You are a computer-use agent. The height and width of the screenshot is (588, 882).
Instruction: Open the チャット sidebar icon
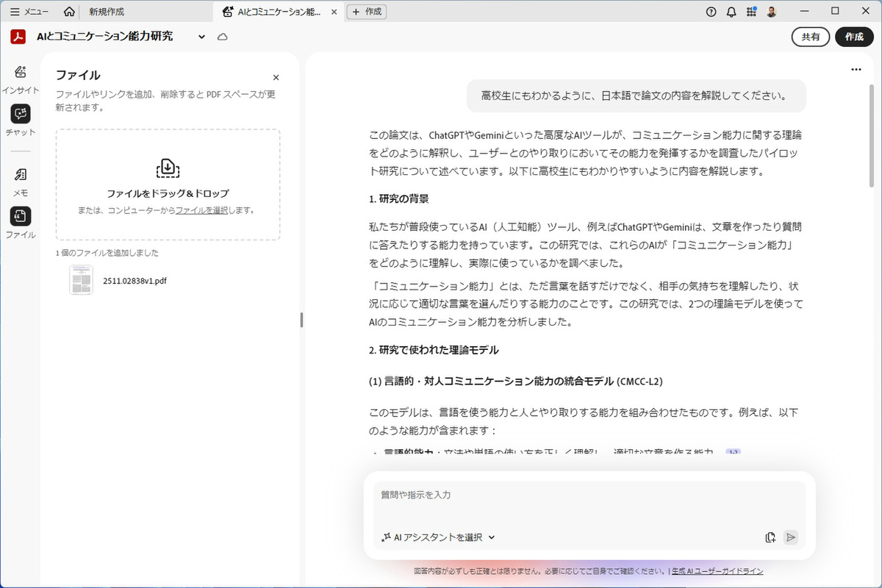pos(21,114)
